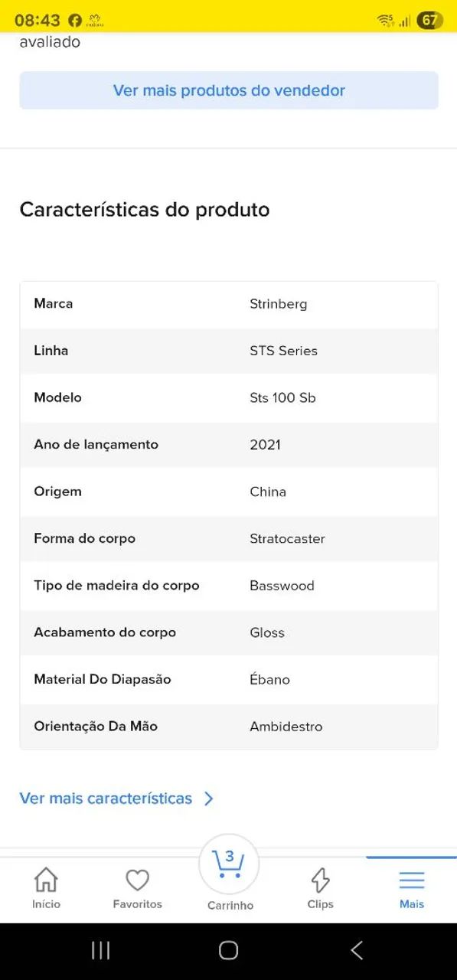Switch to the Favoritos tab label

click(x=137, y=904)
